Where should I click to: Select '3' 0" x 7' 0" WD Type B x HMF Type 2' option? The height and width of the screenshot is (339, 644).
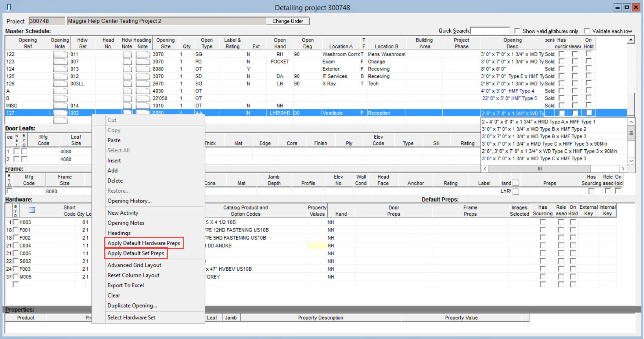pos(534,129)
